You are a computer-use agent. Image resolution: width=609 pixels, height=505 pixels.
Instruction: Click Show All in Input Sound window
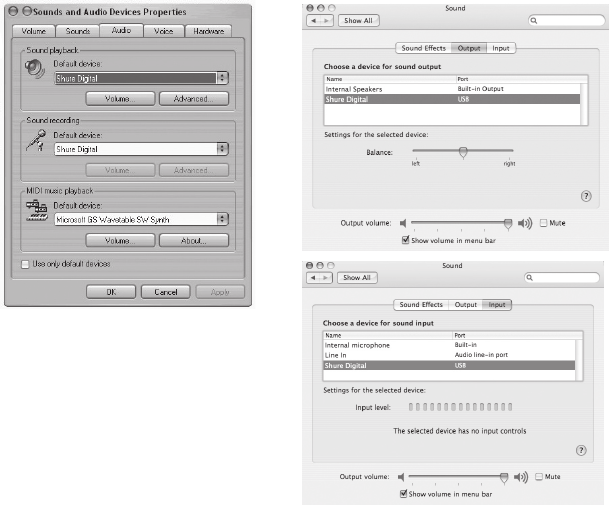tap(357, 278)
